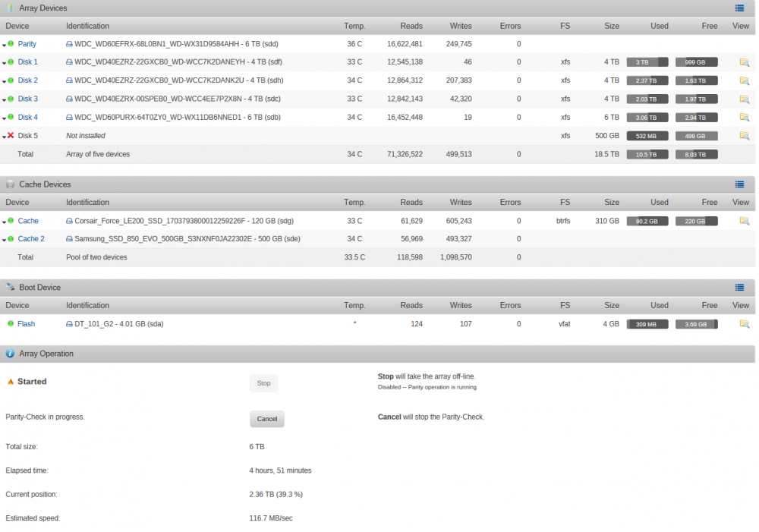This screenshot has width=759, height=532.
Task: Open the Disk 3 status dropdown arrow
Action: [4, 100]
